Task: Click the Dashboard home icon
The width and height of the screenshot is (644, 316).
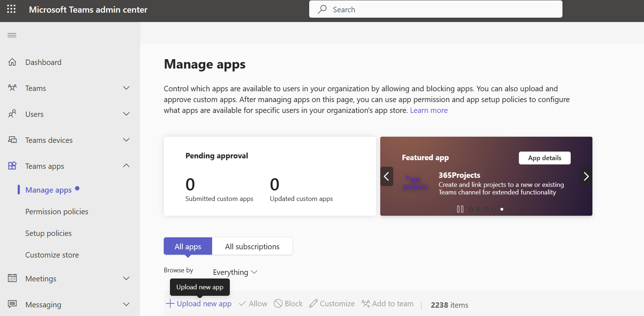Action: [x=12, y=62]
